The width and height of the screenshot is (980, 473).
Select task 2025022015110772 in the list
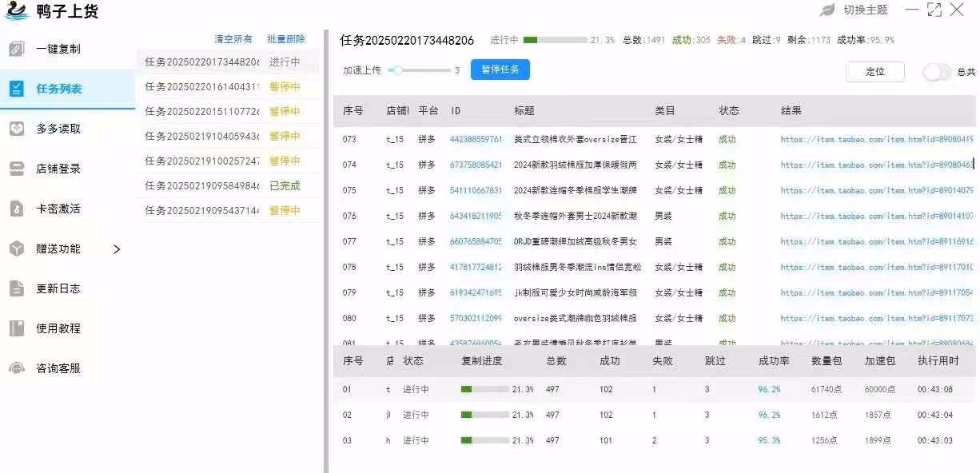(229, 111)
